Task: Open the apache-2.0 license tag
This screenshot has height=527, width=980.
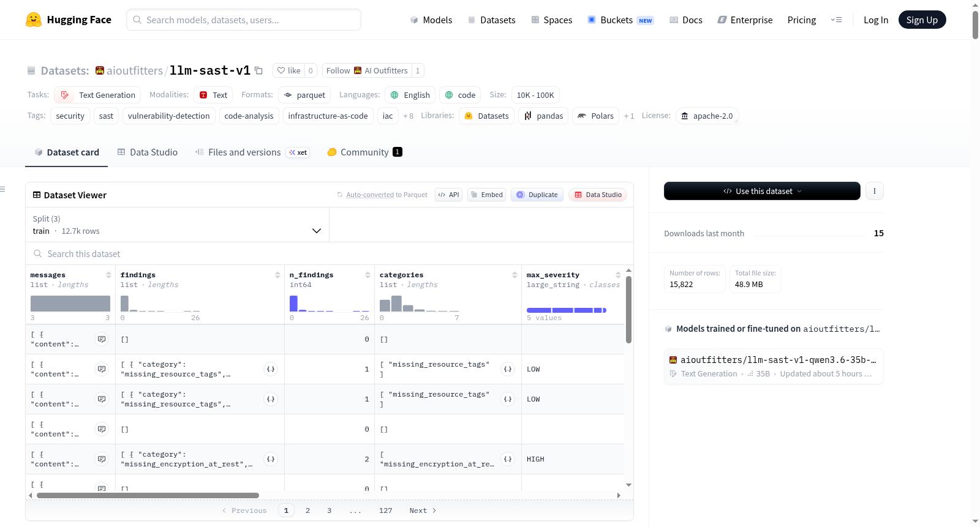Action: point(707,116)
